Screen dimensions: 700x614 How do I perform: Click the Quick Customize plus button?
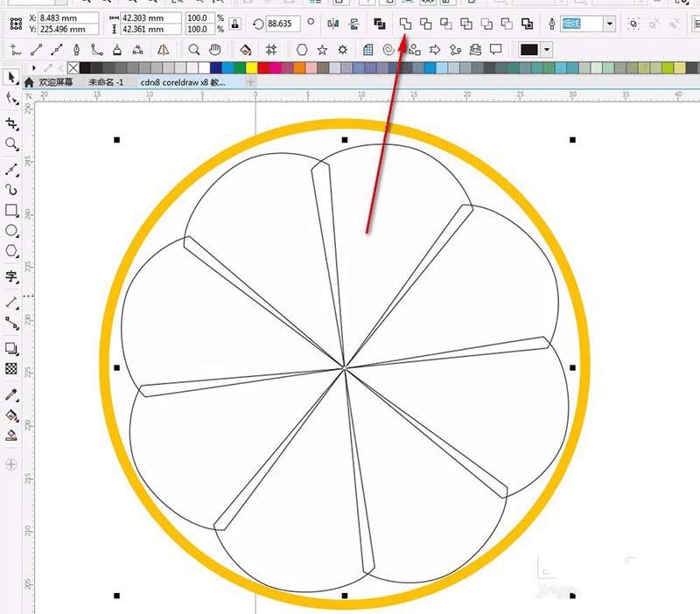point(11,464)
